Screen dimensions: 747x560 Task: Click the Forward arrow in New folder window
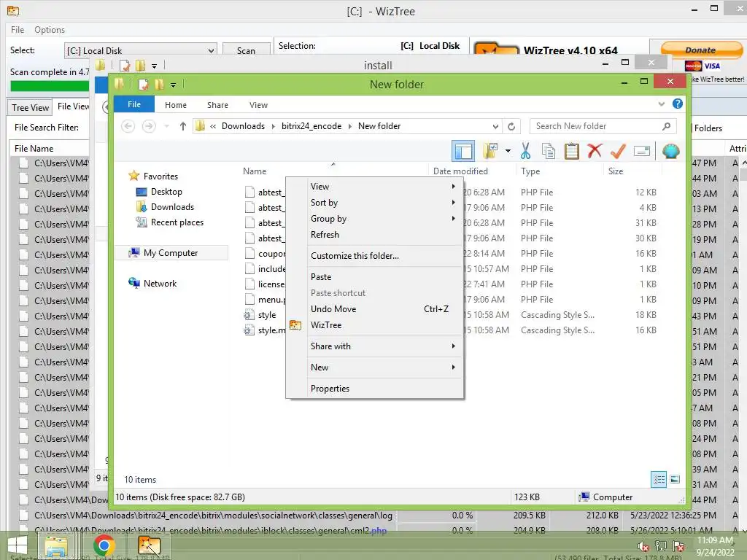click(149, 126)
